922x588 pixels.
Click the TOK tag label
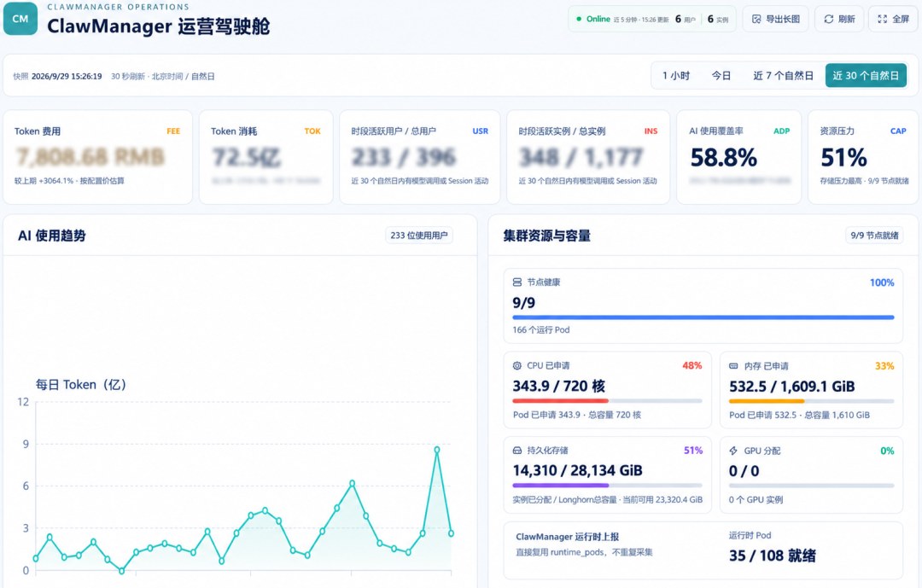(x=312, y=131)
